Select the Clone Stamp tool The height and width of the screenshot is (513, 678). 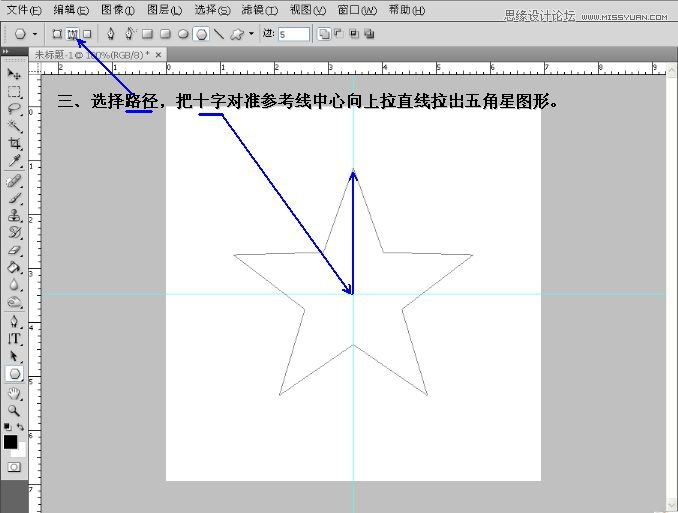[x=14, y=215]
